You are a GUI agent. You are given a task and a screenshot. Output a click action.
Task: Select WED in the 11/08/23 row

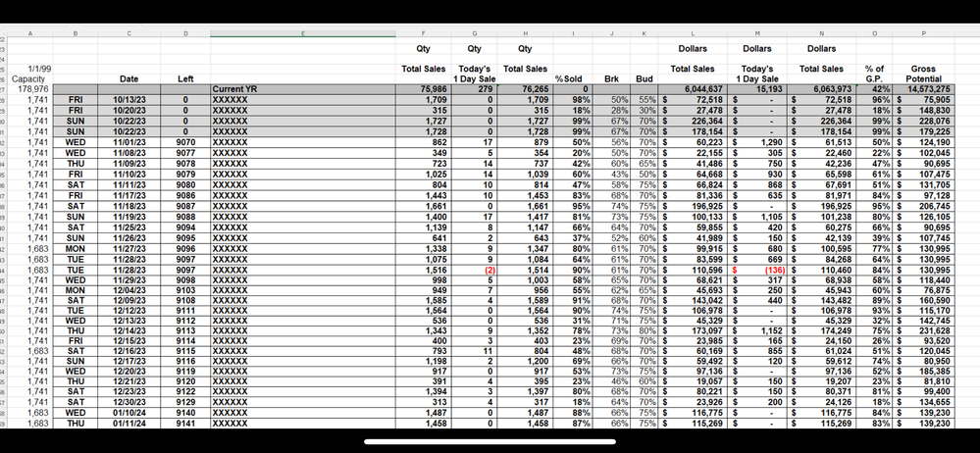75,152
